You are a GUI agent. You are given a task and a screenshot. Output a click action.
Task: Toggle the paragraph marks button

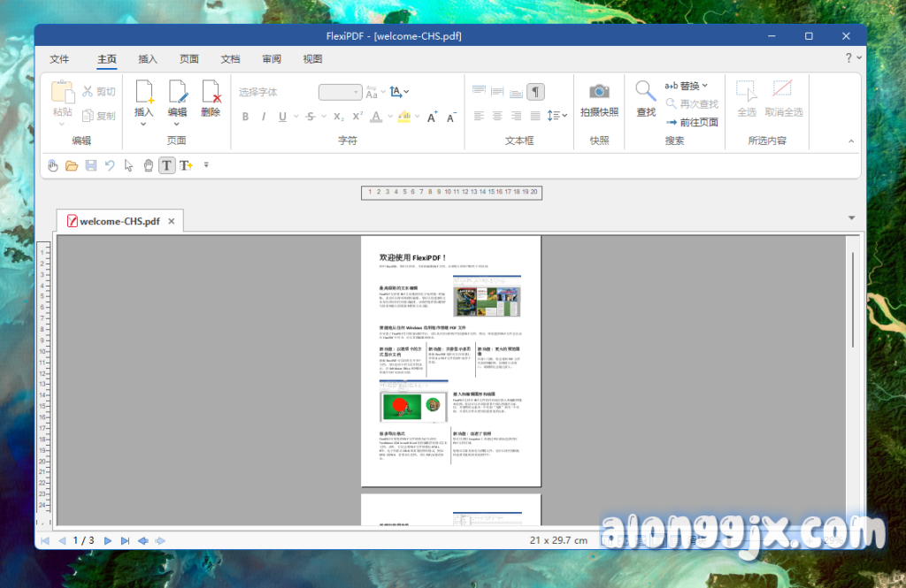point(535,92)
